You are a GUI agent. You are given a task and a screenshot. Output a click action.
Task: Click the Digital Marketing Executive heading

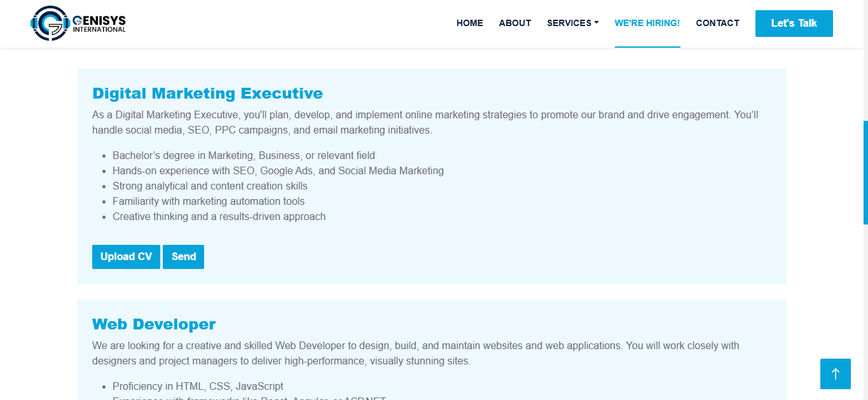207,93
